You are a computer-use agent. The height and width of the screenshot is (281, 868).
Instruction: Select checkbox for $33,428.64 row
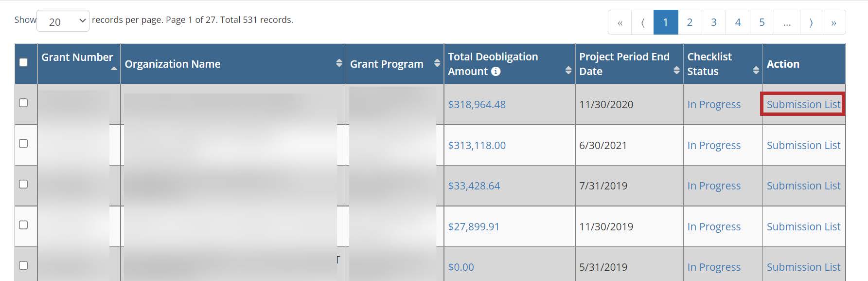click(x=23, y=184)
